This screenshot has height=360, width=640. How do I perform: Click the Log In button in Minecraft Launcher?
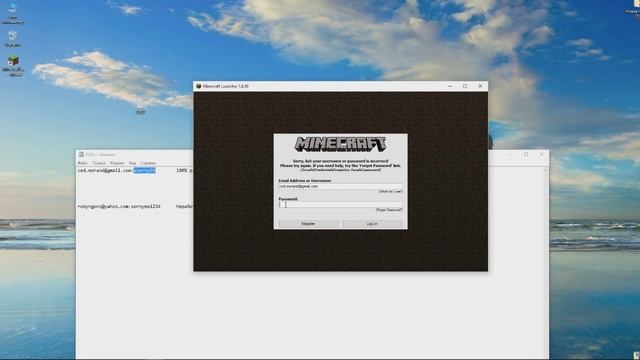point(372,224)
